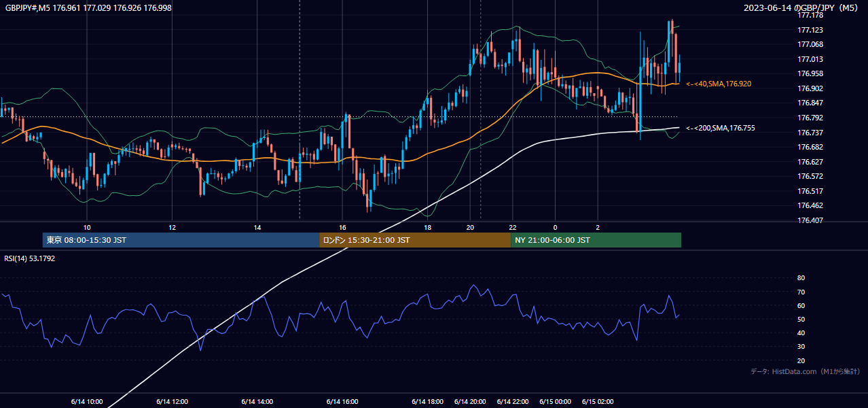This screenshot has width=868, height=408.
Task: Click hour 12 on the price chart time axis
Action: (x=172, y=227)
